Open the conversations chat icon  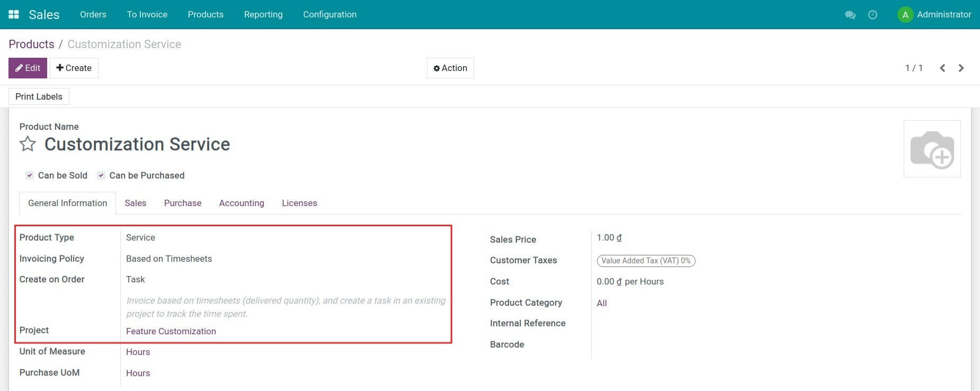850,15
